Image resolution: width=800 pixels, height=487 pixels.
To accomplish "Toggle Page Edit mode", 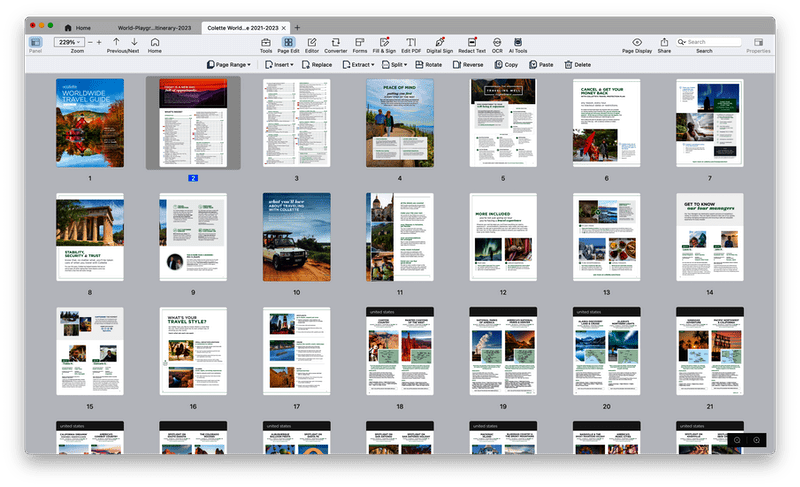I will click(x=288, y=42).
